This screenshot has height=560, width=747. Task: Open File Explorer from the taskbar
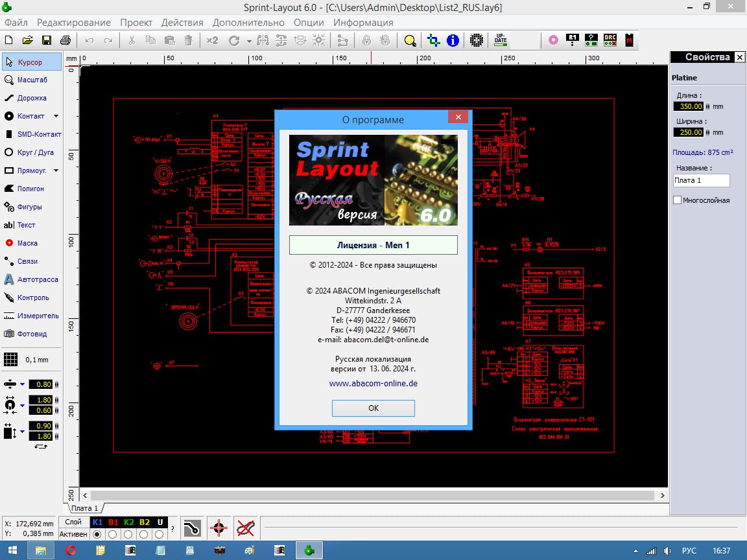(41, 550)
